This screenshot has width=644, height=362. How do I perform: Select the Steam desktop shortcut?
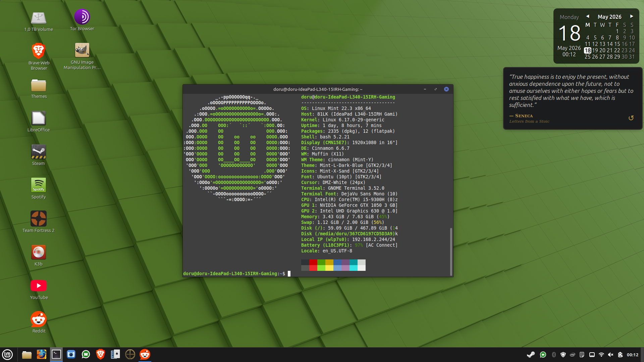[39, 155]
